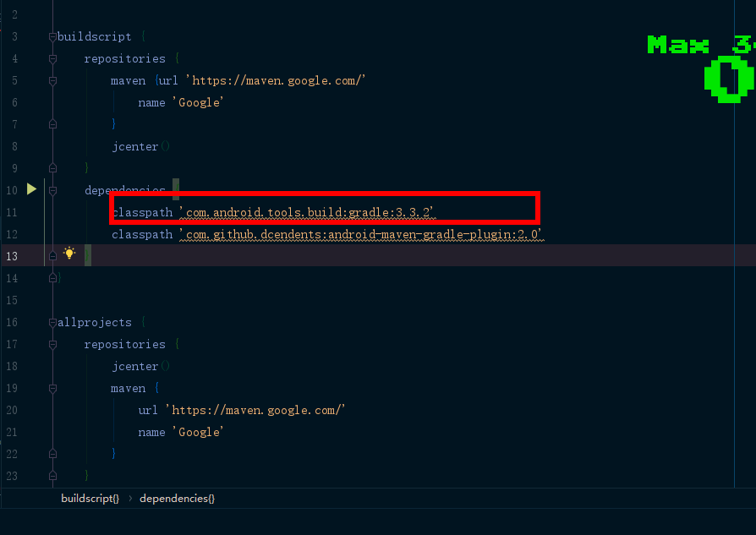The height and width of the screenshot is (535, 756).
Task: Click the classpath keyword on line 12
Action: pyautogui.click(x=142, y=235)
